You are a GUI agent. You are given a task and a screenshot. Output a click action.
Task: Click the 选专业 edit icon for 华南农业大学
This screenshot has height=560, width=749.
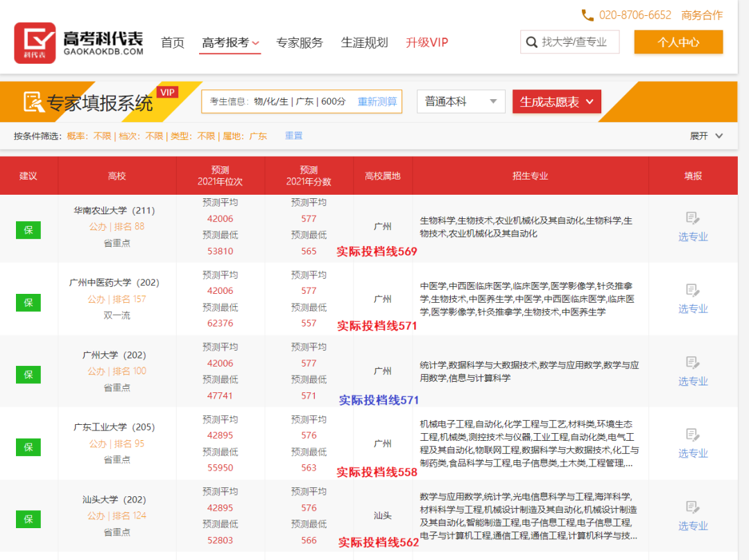693,218
